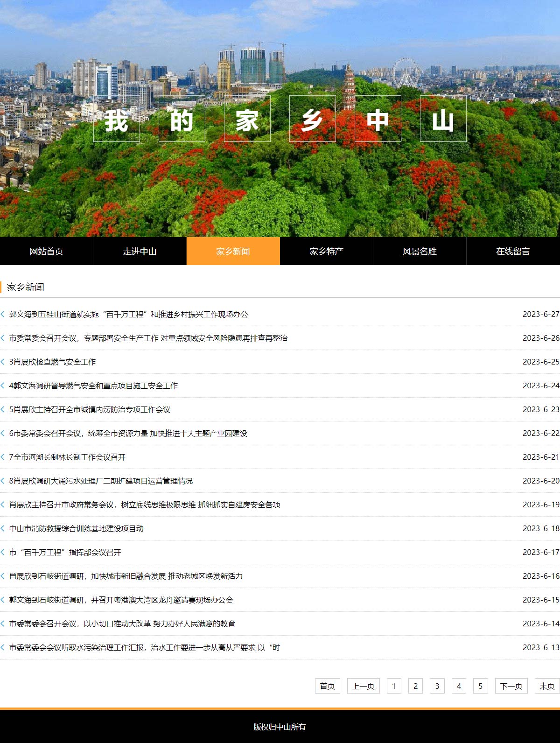Open 5肖展欣主持召开全市城镇内涝防治 article
The width and height of the screenshot is (560, 743).
pyautogui.click(x=90, y=410)
